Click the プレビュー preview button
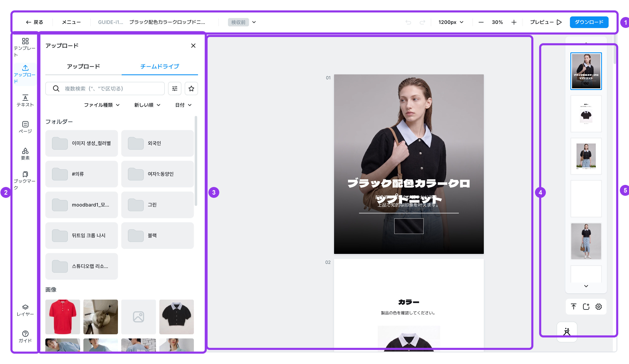This screenshot has height=364, width=629. coord(546,22)
